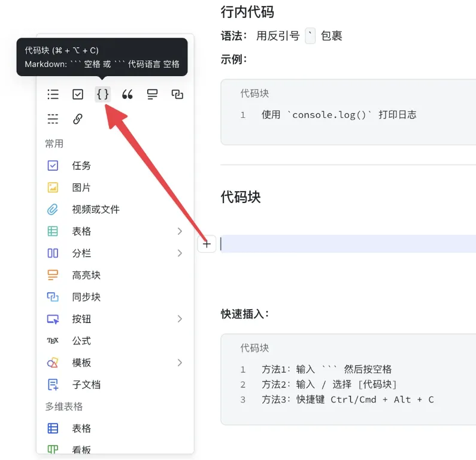476x460 pixels.
Task: Choose 图片 from the insert menu
Action: click(115, 187)
